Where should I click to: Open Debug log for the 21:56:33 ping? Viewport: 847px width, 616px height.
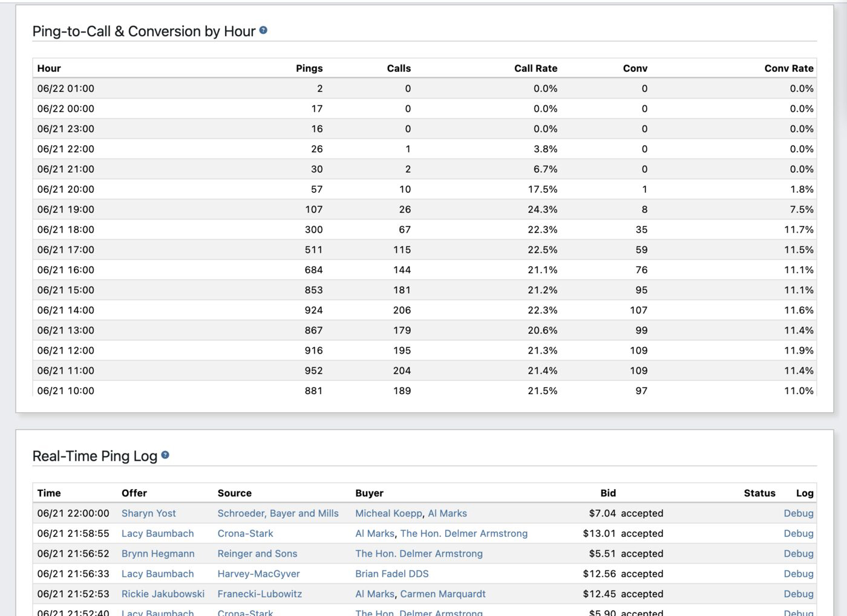tap(799, 574)
